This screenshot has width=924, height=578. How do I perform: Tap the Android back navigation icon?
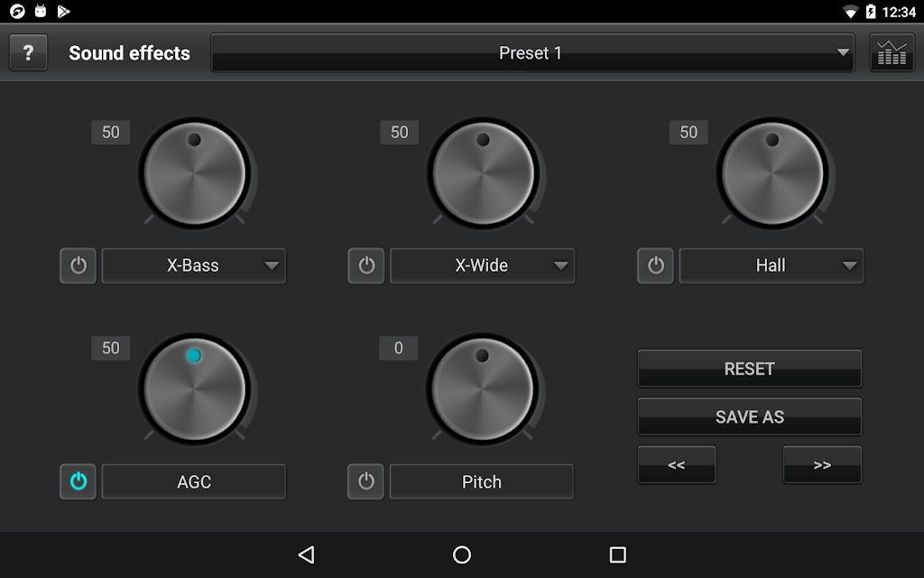pyautogui.click(x=307, y=555)
